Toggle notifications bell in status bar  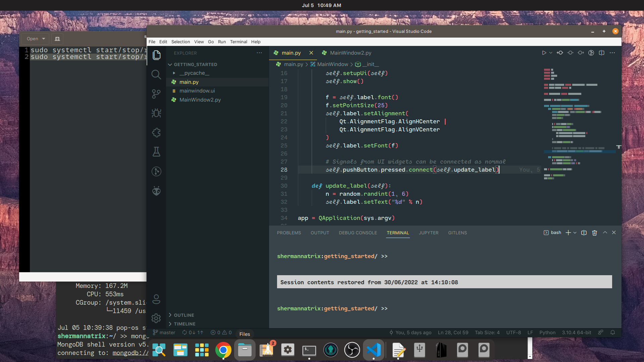point(612,333)
